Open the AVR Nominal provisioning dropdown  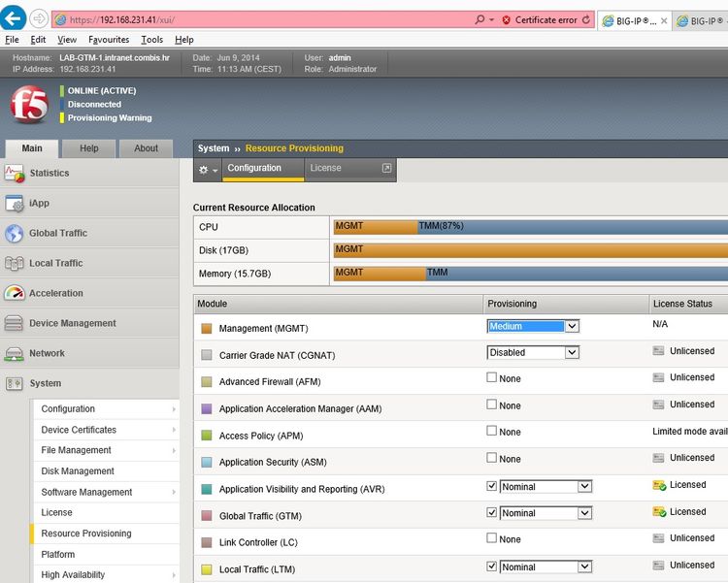(546, 486)
